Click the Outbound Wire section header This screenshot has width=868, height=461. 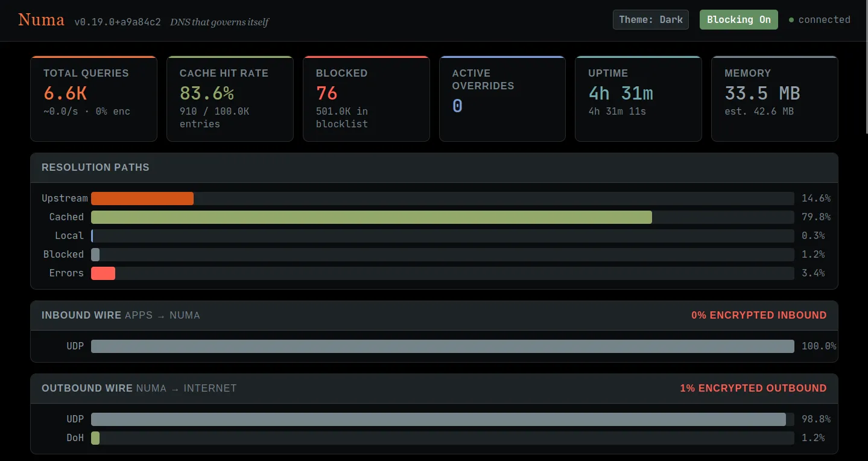tap(434, 389)
